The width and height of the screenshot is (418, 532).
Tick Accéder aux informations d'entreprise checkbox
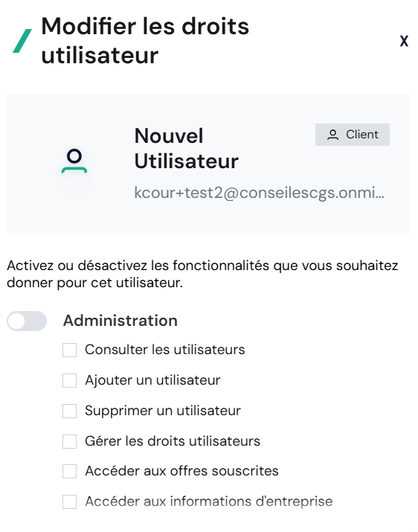[x=69, y=501]
